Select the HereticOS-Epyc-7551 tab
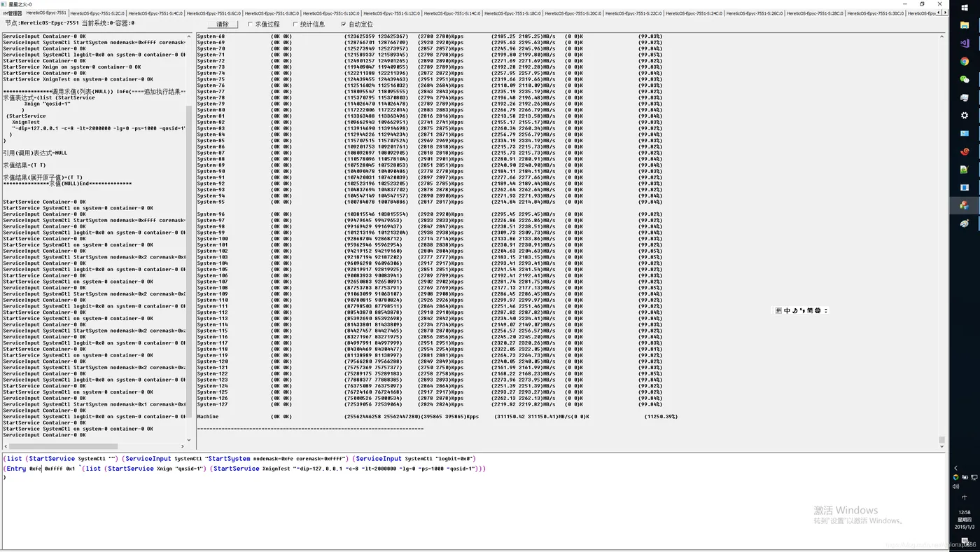 point(46,13)
